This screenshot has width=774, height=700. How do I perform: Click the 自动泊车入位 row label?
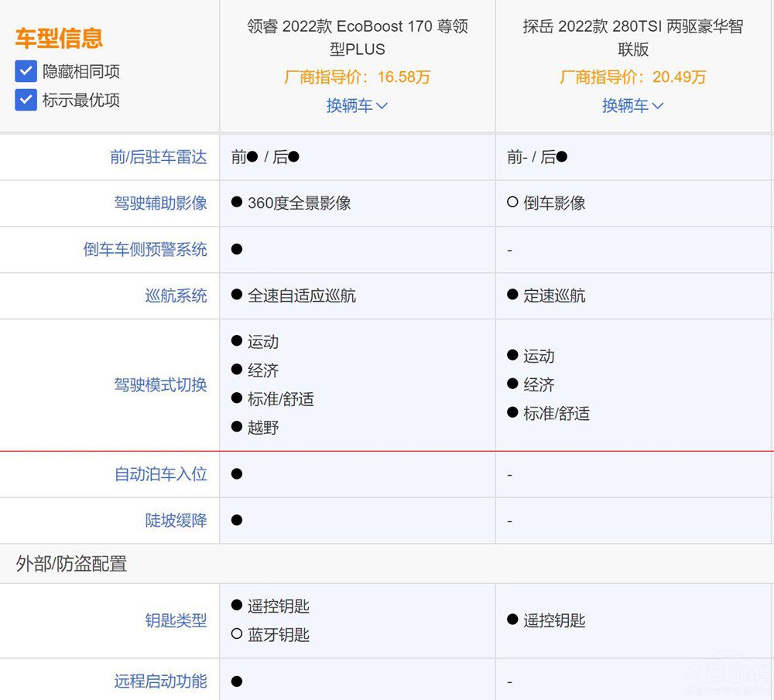pyautogui.click(x=161, y=474)
